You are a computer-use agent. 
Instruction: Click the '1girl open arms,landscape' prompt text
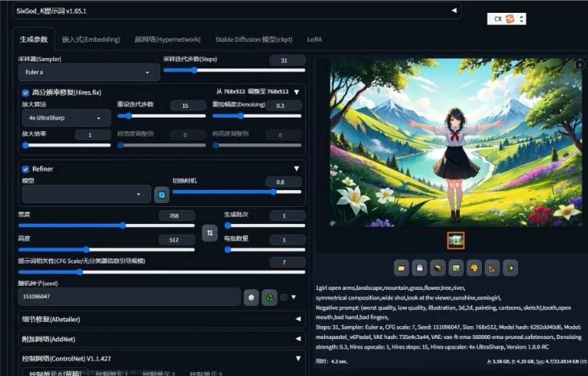coord(390,287)
